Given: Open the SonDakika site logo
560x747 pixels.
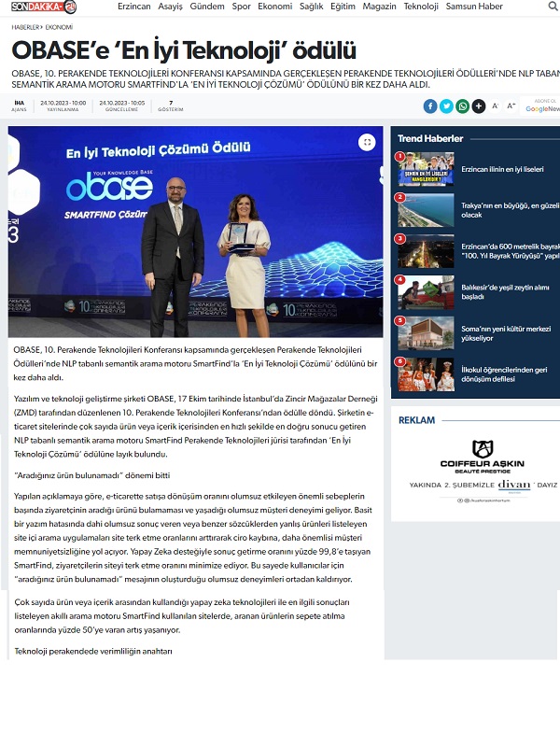Looking at the screenshot, I should pos(44,7).
